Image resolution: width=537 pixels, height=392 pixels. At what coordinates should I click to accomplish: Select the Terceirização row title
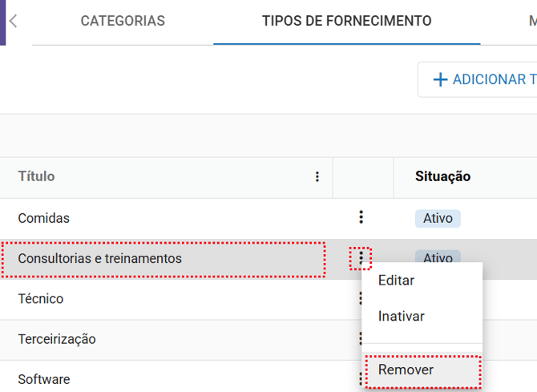57,339
